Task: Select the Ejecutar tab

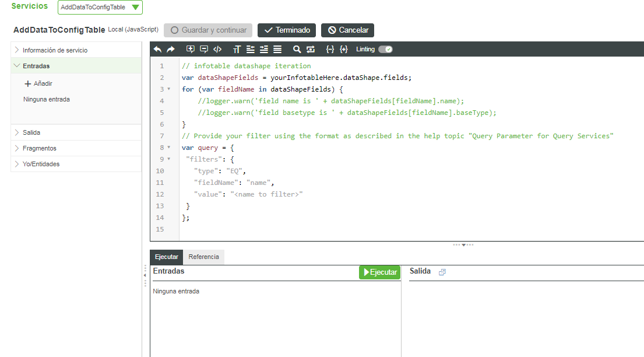Action: (x=167, y=257)
